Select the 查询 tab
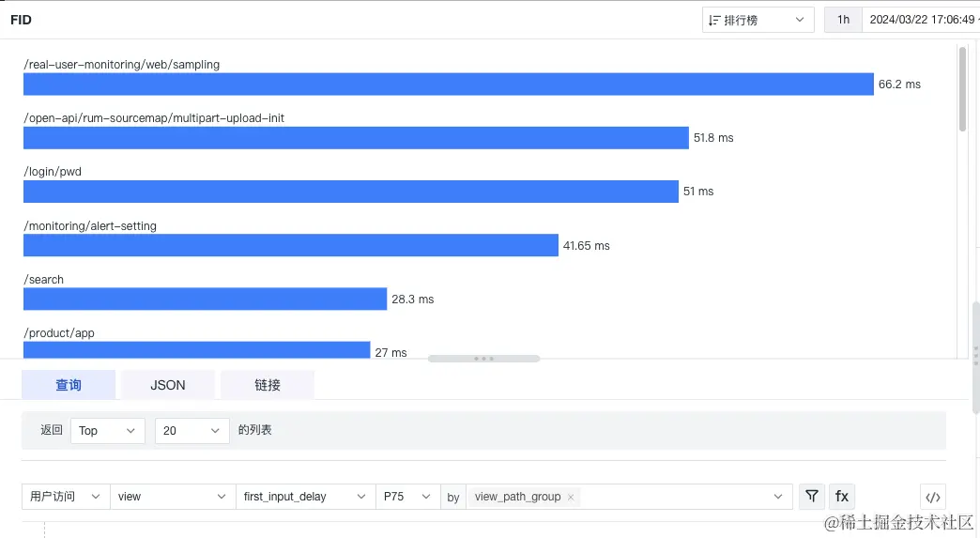Viewport: 980px width, 538px height. tap(69, 385)
